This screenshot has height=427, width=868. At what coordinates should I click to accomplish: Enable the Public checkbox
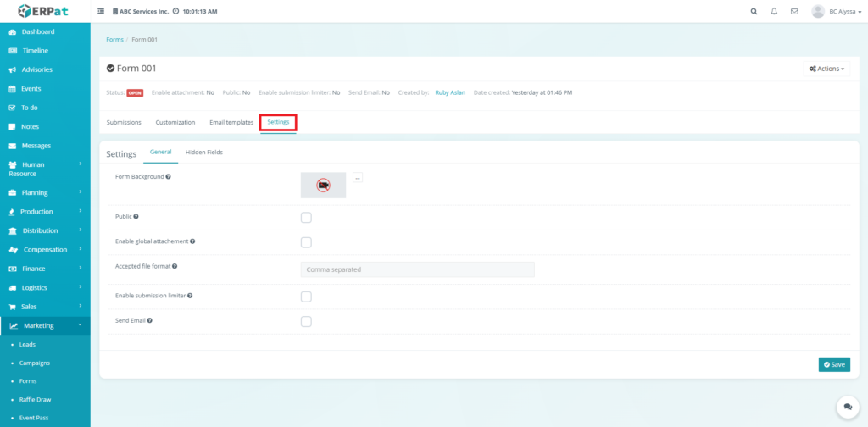[x=306, y=218]
